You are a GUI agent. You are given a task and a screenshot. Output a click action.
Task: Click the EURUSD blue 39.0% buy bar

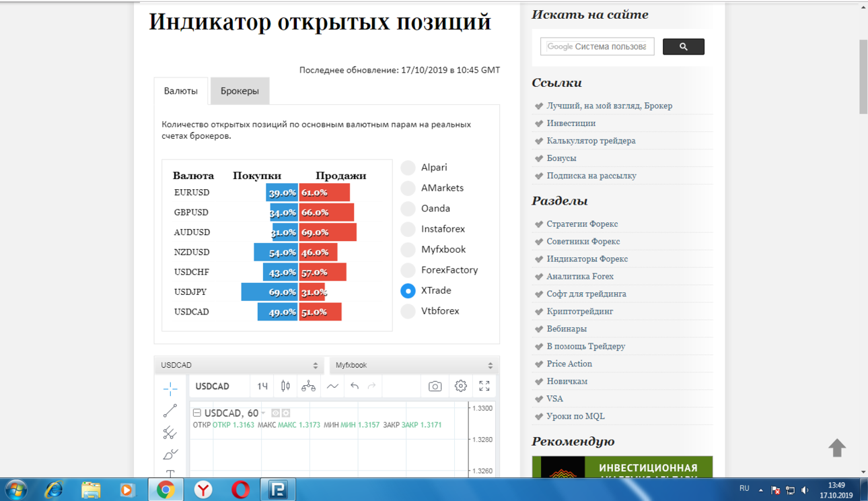(282, 193)
